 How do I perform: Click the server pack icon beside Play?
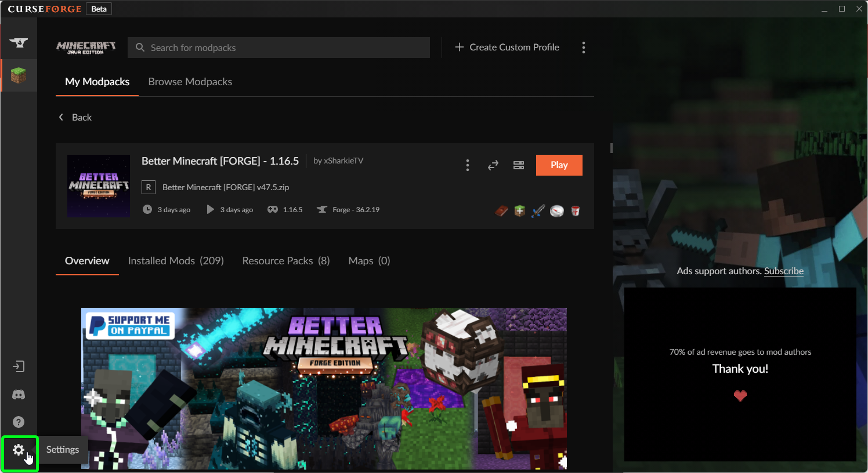click(x=519, y=165)
